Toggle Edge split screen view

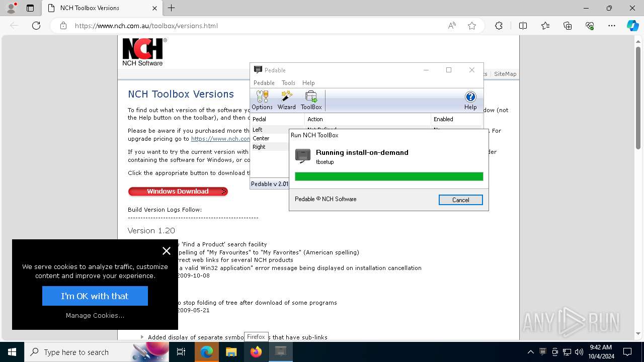pos(523,26)
